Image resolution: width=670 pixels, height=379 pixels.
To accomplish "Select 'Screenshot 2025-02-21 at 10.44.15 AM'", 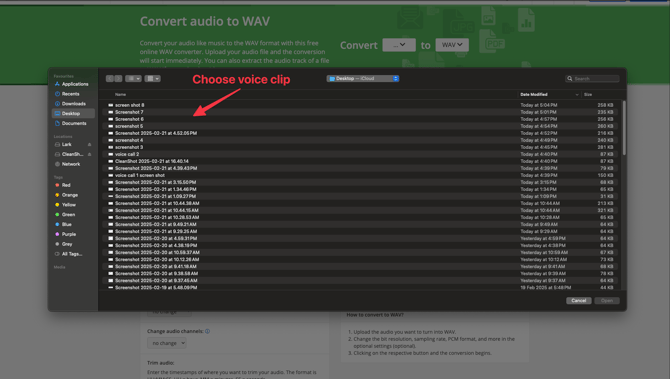I will (x=360, y=210).
